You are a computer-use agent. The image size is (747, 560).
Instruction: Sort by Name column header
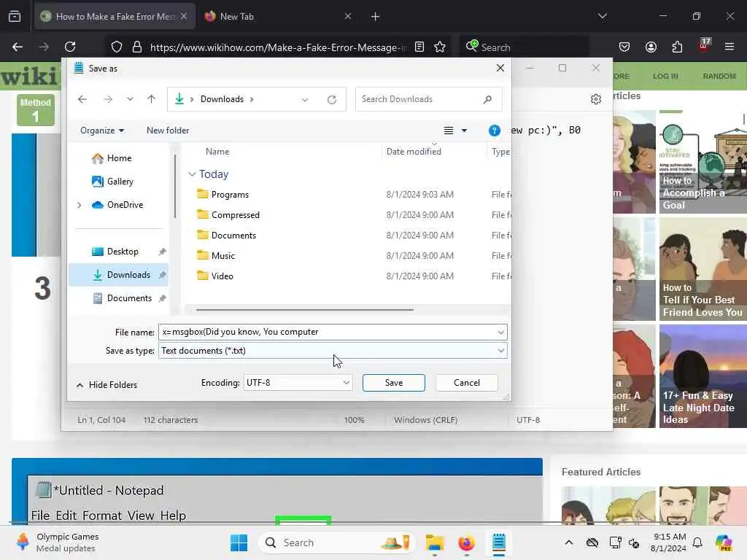217,152
